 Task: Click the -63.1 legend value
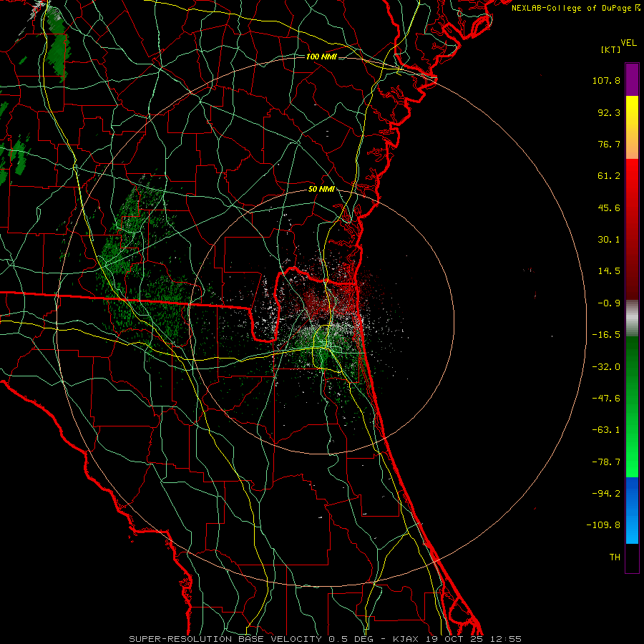[606, 430]
